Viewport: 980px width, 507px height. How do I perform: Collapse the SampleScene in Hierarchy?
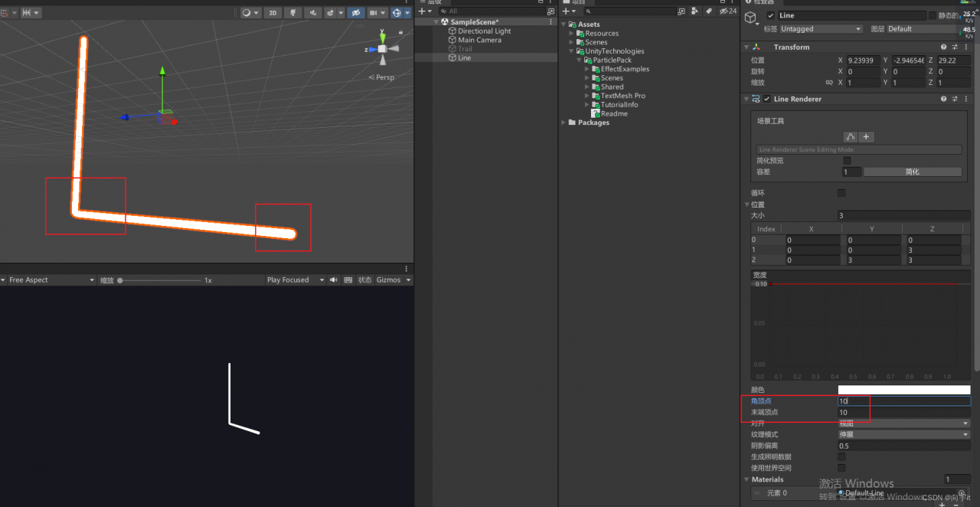coord(437,22)
